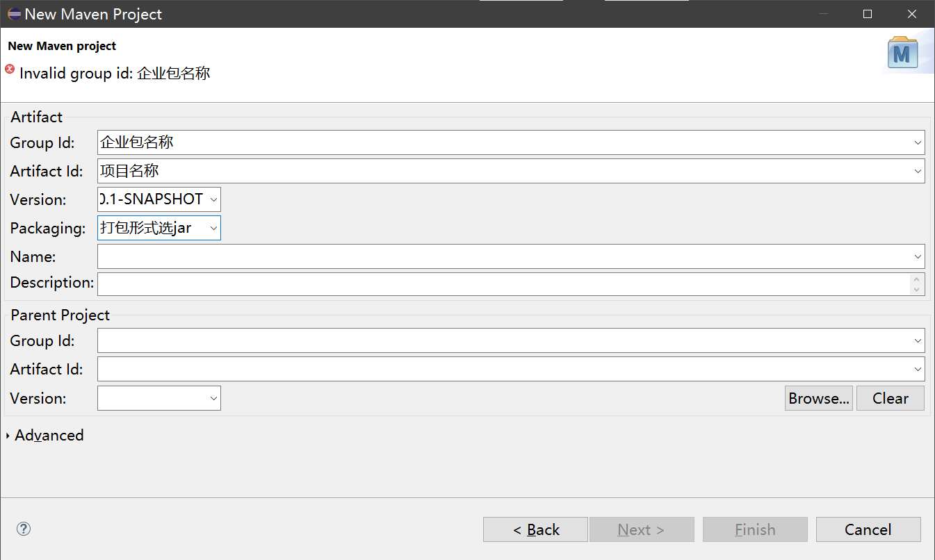
Task: Cancel the Maven project wizard
Action: click(868, 529)
